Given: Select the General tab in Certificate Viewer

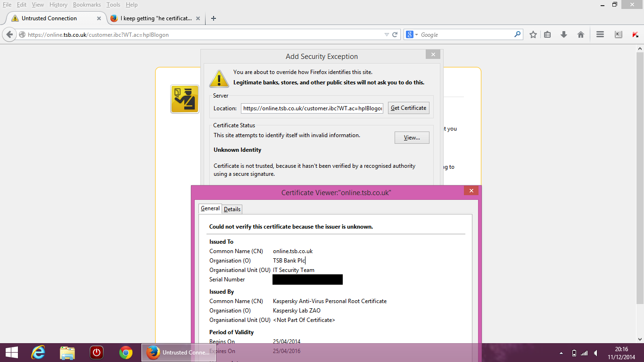Looking at the screenshot, I should (x=210, y=208).
